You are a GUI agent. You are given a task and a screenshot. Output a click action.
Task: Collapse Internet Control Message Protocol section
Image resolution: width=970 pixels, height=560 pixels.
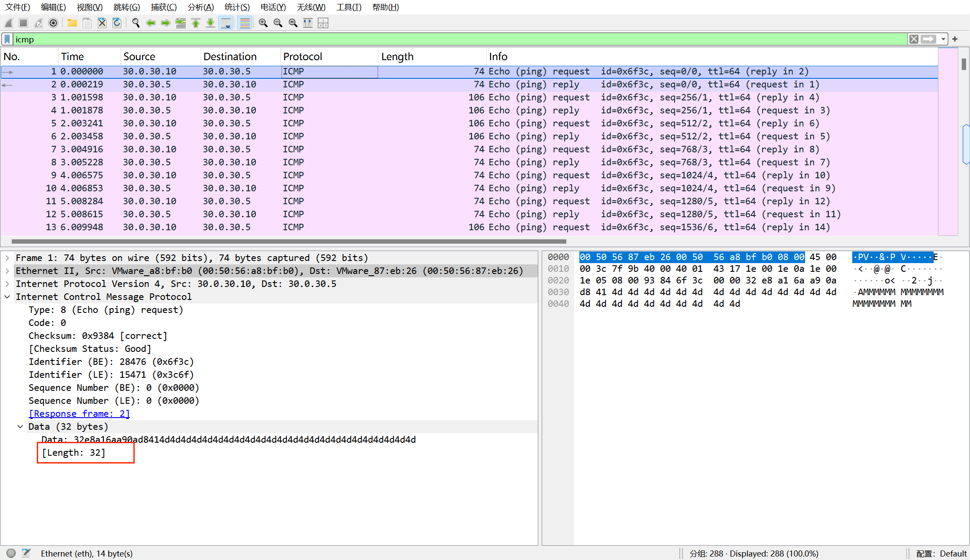coord(7,297)
